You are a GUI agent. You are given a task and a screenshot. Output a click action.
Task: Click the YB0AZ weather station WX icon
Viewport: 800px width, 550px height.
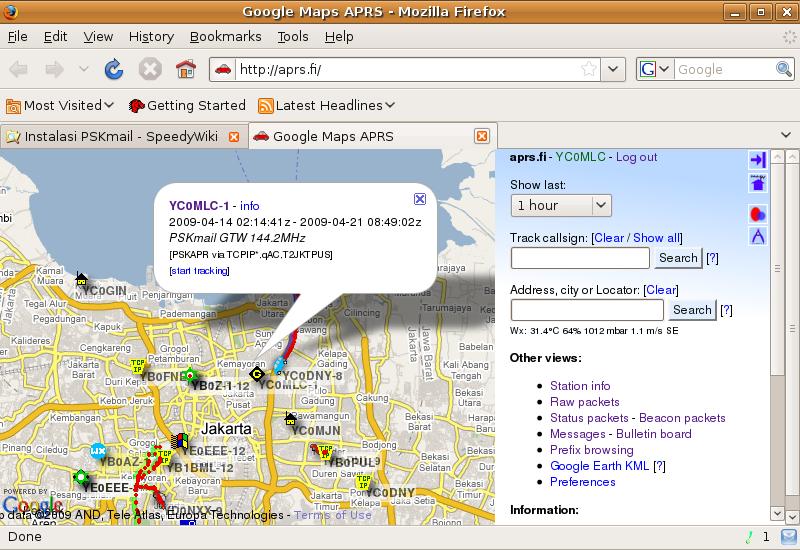98,451
